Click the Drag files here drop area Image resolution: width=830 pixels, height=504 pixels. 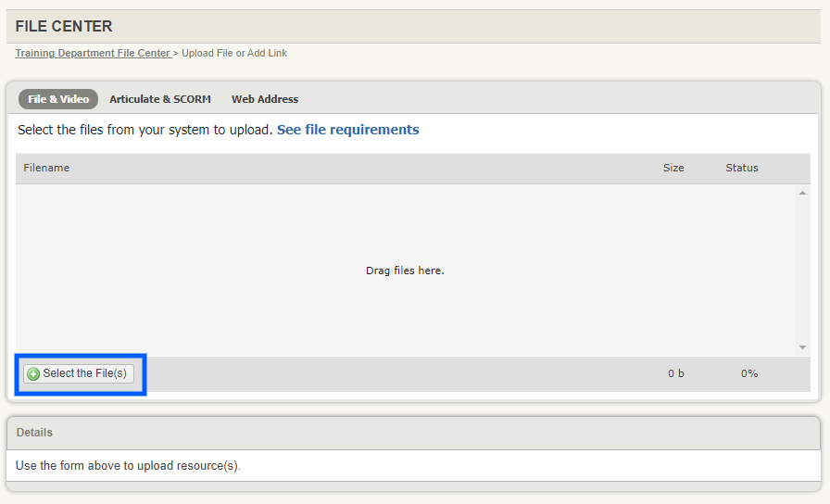(x=405, y=271)
